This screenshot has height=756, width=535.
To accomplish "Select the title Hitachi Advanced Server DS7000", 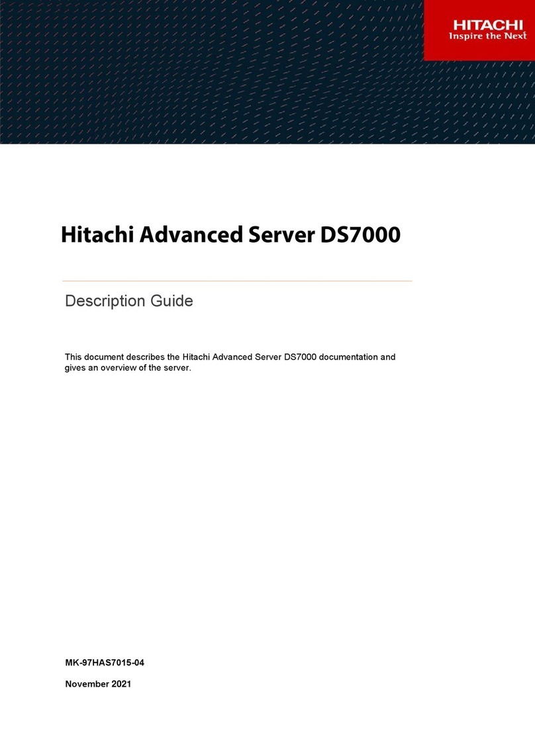I will pos(230,235).
